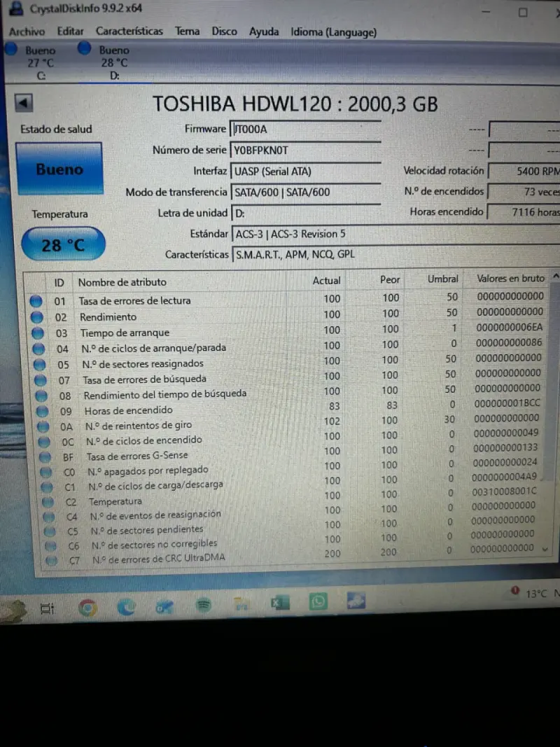Viewport: 560px width, 747px height.
Task: Click status circle of CRC UltraDMA row
Action: tap(51, 561)
